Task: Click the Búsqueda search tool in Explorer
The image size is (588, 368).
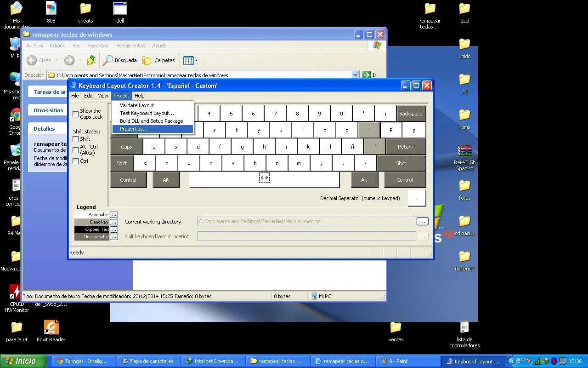Action: tap(120, 60)
